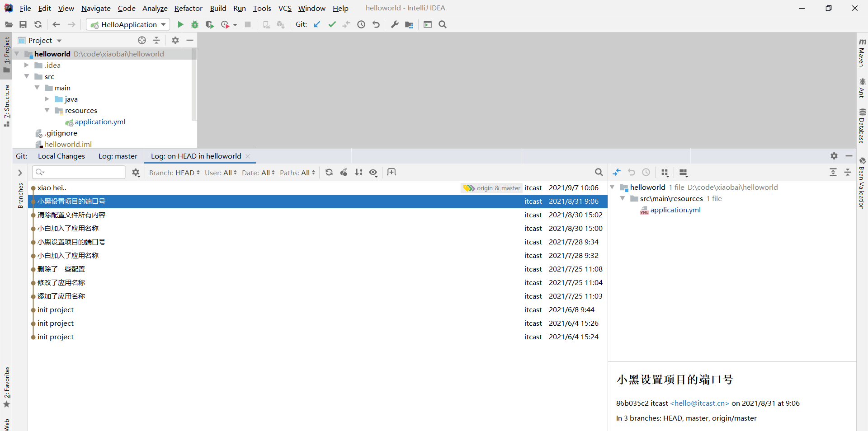This screenshot has width=868, height=431.
Task: Click the Show Diff icon in changes pane
Action: pos(617,172)
